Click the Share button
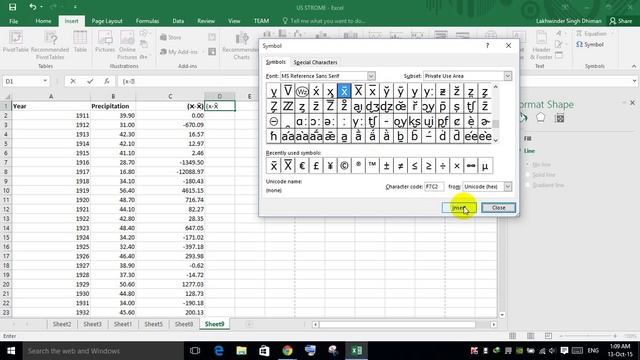The width and height of the screenshot is (640, 360). click(620, 21)
